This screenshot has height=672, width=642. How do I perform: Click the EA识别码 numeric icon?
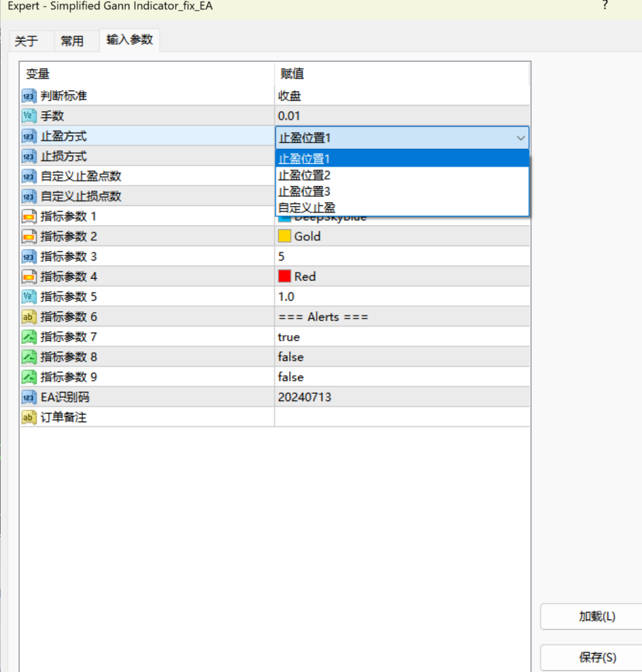click(x=26, y=397)
